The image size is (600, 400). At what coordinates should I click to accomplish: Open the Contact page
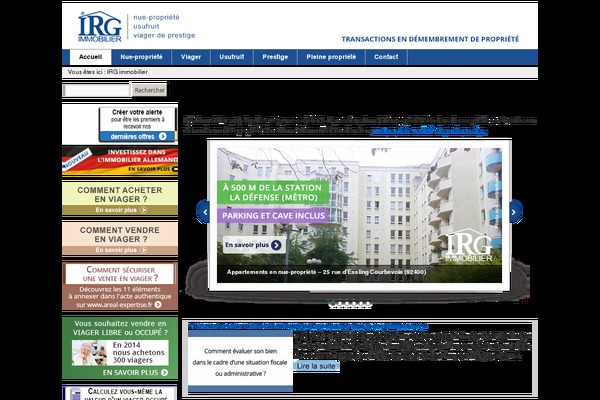point(386,57)
